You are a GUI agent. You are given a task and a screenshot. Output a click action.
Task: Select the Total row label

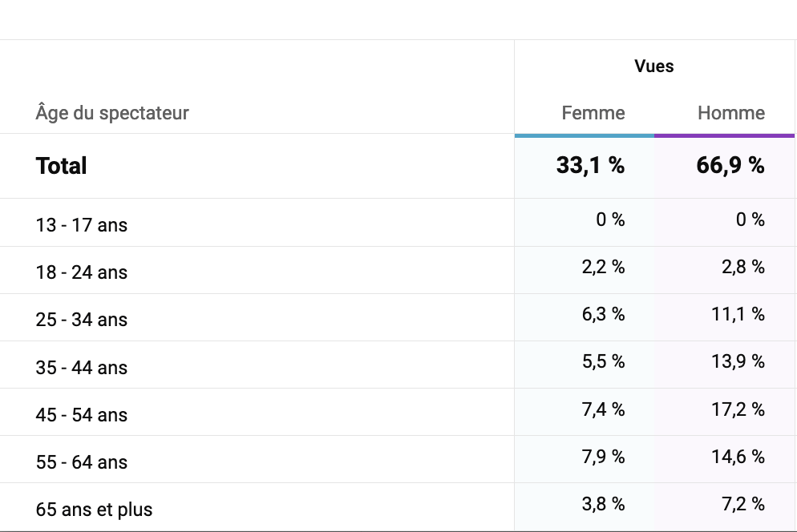(x=61, y=166)
